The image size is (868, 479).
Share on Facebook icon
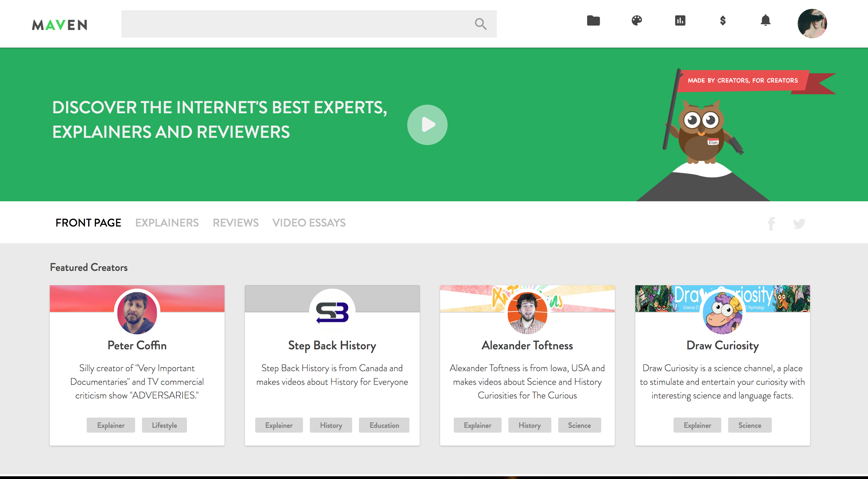(771, 223)
